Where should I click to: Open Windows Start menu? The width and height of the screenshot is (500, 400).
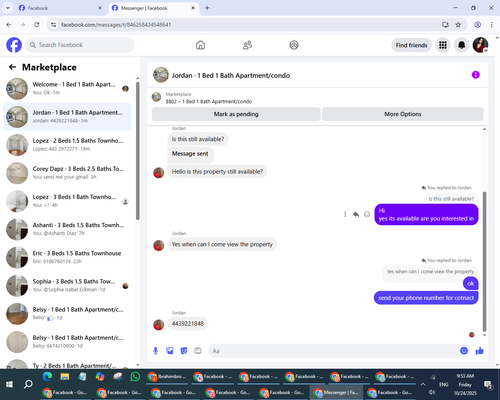pyautogui.click(x=9, y=384)
